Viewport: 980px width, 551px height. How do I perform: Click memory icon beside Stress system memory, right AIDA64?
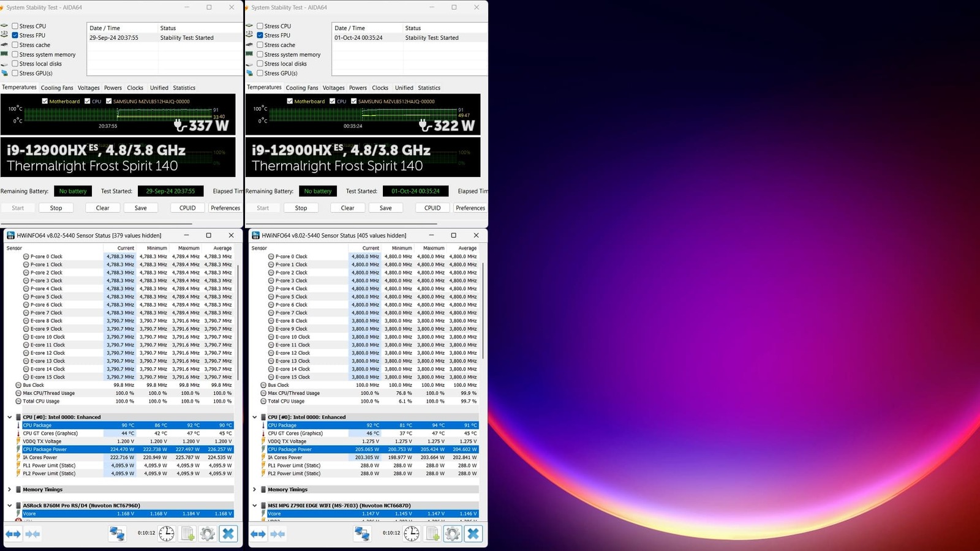pos(249,54)
